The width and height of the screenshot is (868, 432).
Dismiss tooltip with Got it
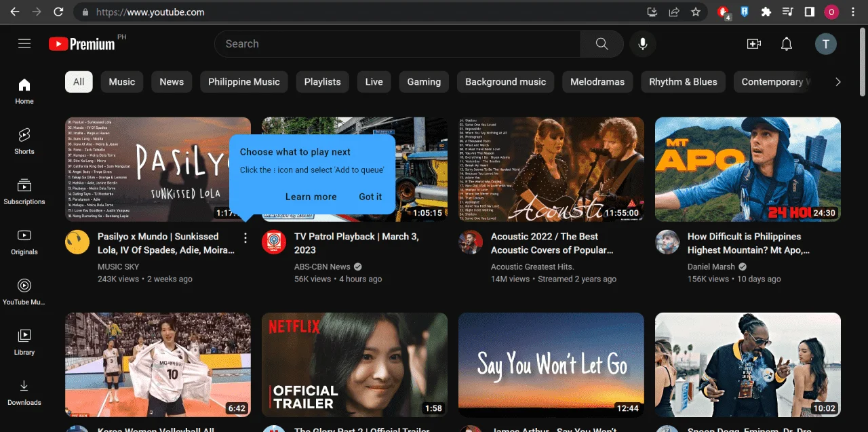370,197
